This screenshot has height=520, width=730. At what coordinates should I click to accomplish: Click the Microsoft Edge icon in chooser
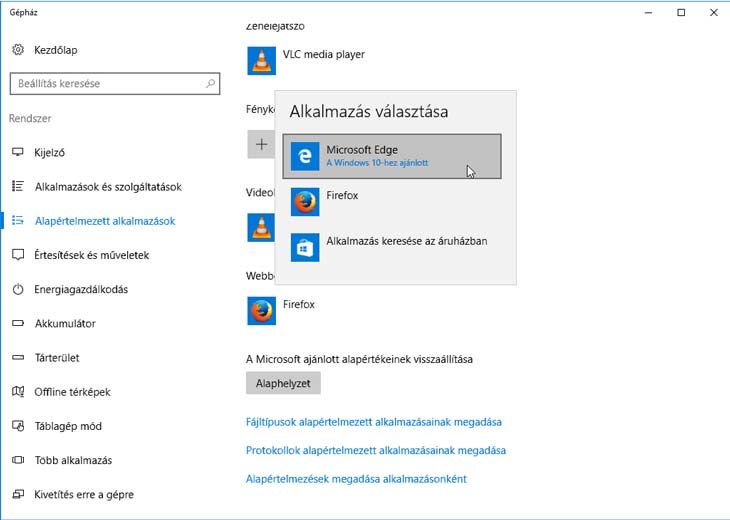305,156
